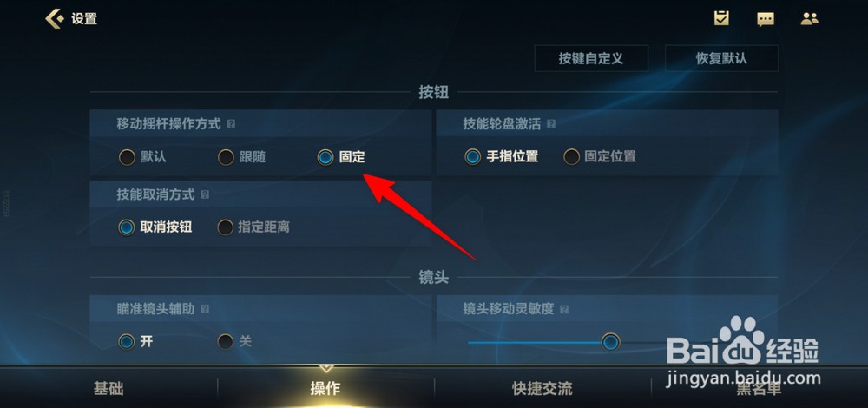Click the 镜头移动灵敏度 slider handle
The width and height of the screenshot is (868, 408).
[x=610, y=342]
